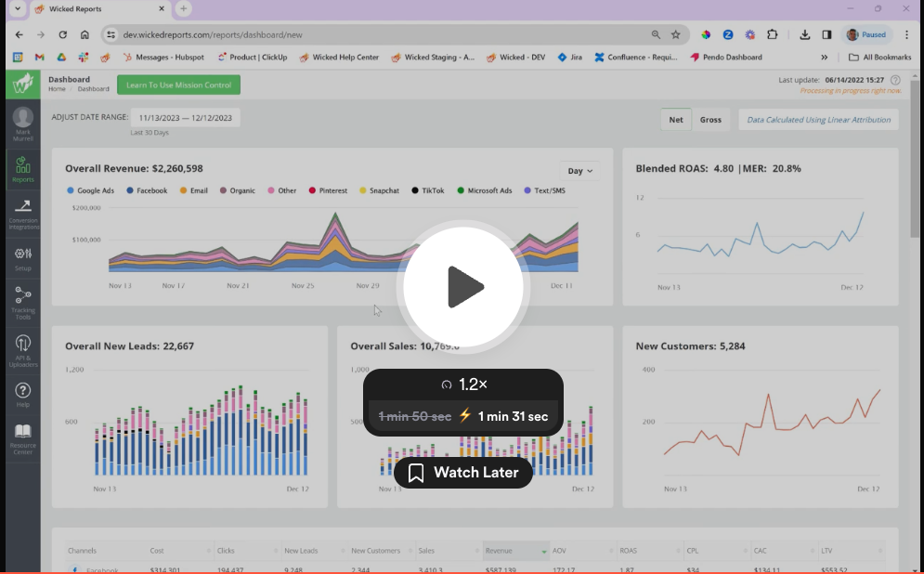Sort table by New Leads column
Viewport: 924px width, 574px height.
pos(315,551)
